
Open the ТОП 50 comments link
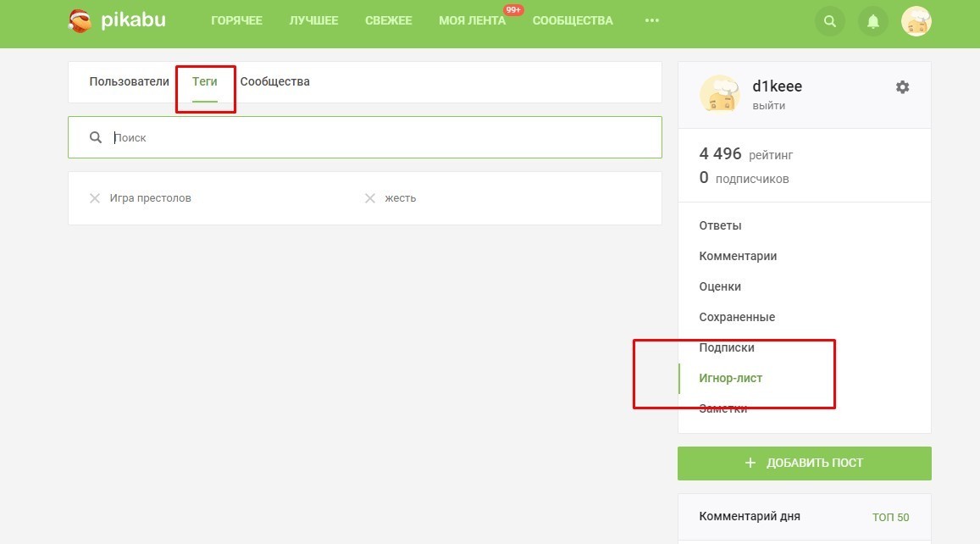(890, 517)
